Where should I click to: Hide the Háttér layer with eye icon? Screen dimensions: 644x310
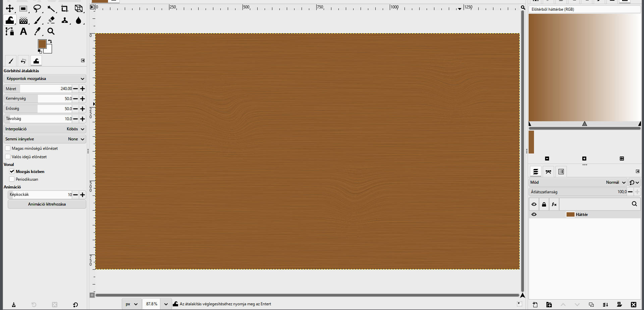(x=534, y=214)
